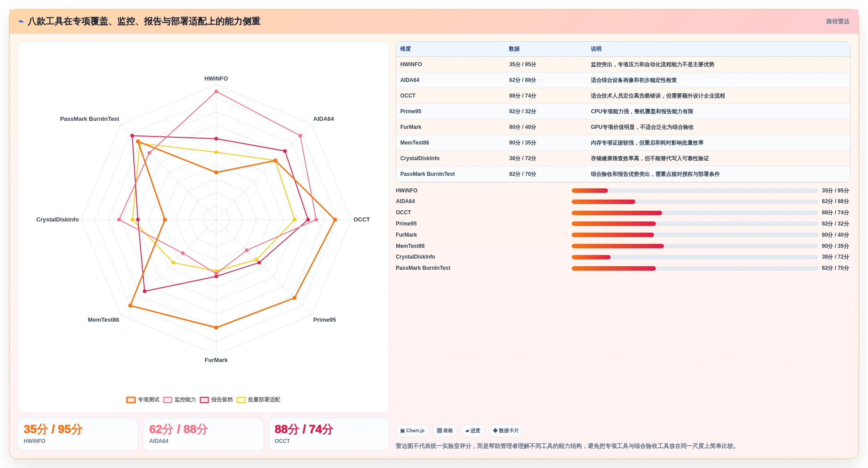Click the orange 专项测试 point on the FurMark axis
The height and width of the screenshot is (468, 868).
(216, 328)
